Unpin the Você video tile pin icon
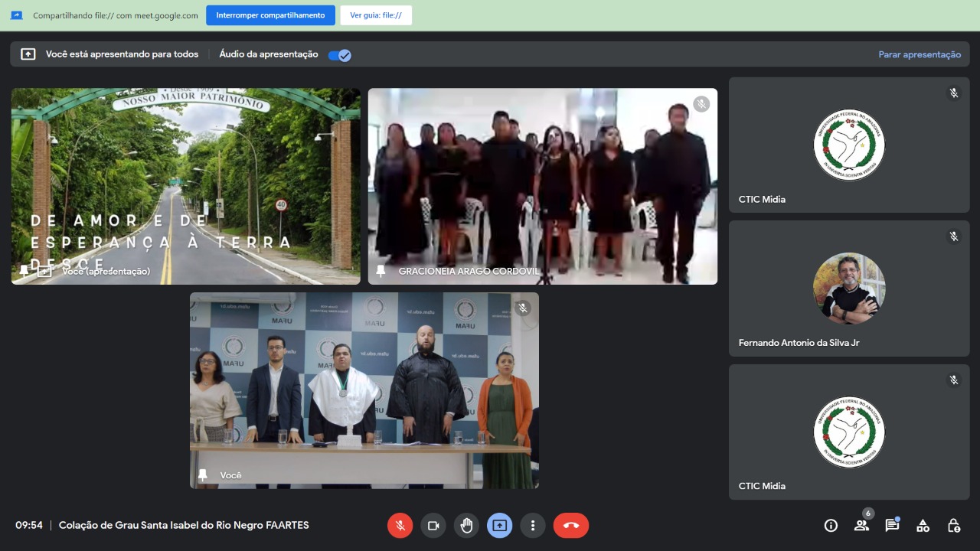This screenshot has width=980, height=551. tap(203, 475)
